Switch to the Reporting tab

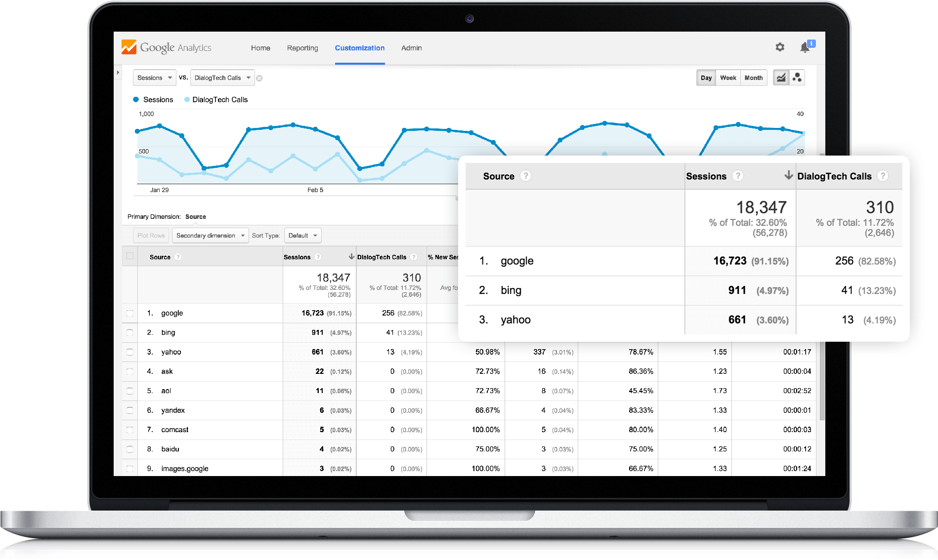(302, 48)
